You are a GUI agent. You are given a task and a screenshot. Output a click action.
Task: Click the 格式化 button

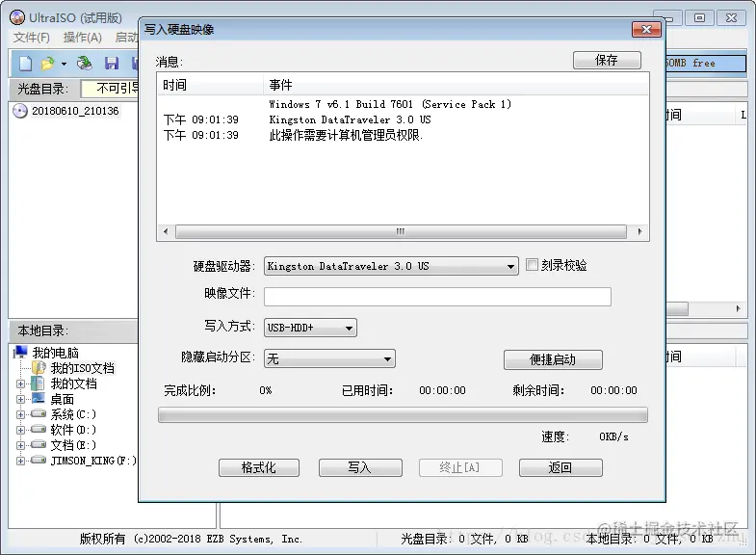259,467
